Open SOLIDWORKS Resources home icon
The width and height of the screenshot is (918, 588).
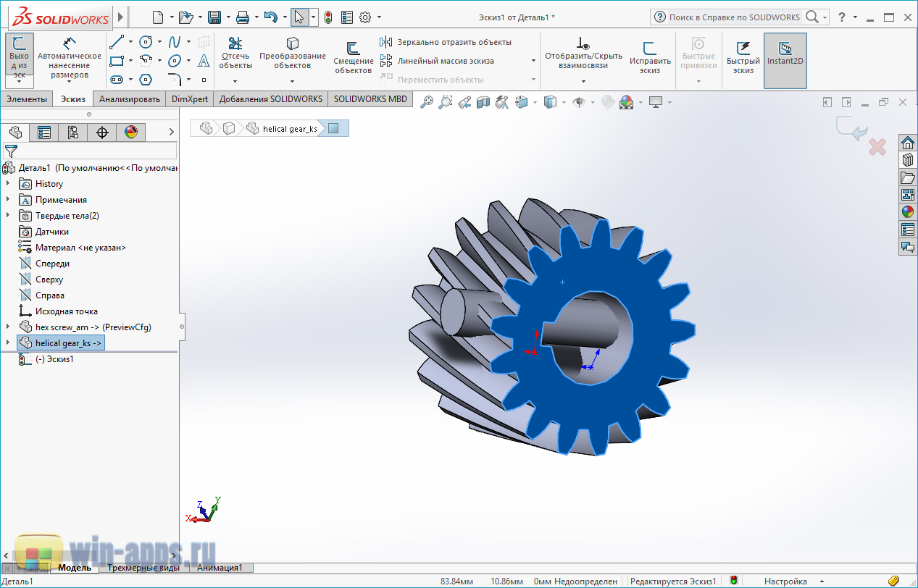pos(908,143)
